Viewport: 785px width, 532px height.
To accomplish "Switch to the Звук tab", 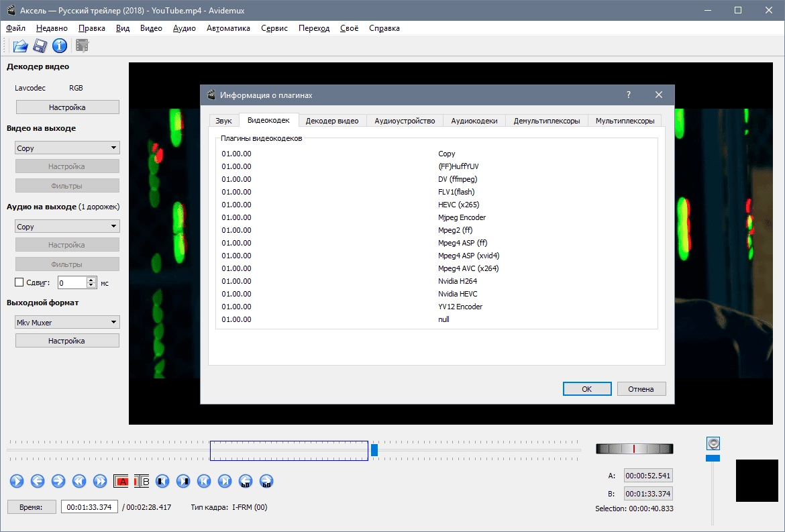I will point(224,121).
